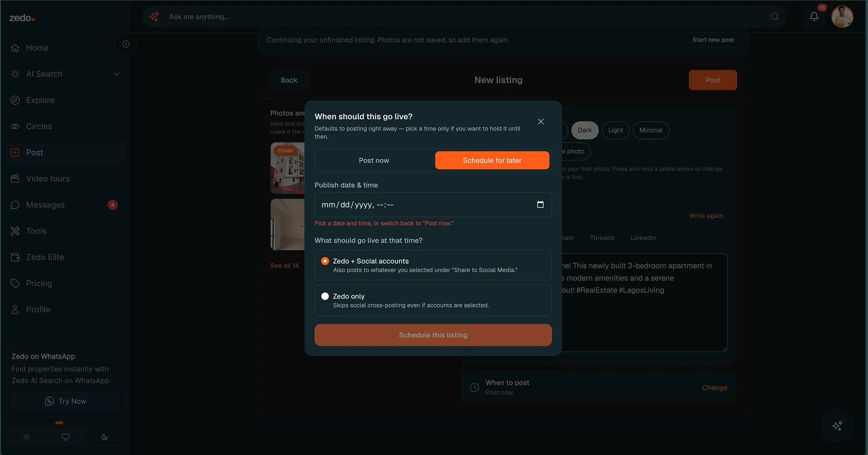Select Schedule for later option
The image size is (868, 455).
pyautogui.click(x=492, y=161)
